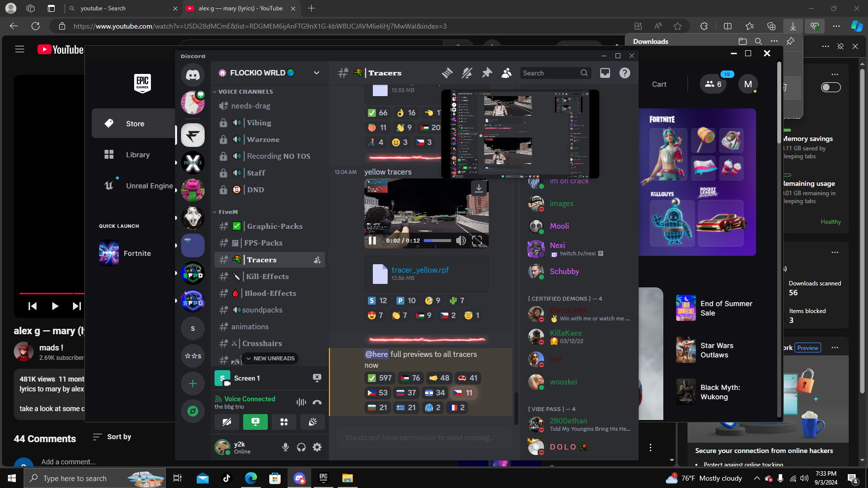Open Epic Games friends icon showing 6

tap(713, 84)
